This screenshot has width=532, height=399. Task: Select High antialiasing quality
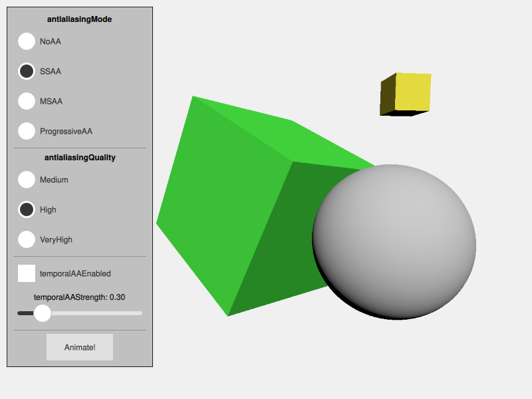(x=27, y=209)
